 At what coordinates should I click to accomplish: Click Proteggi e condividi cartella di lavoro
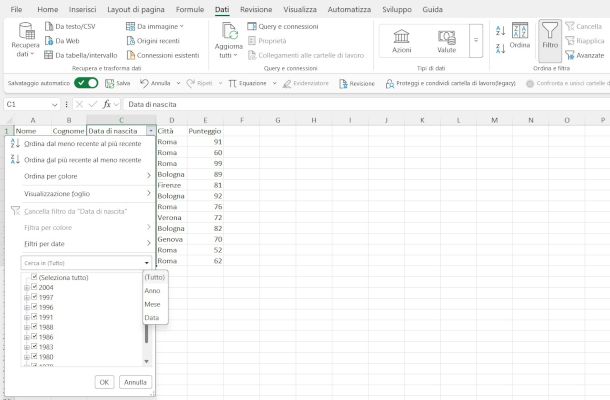[450, 83]
